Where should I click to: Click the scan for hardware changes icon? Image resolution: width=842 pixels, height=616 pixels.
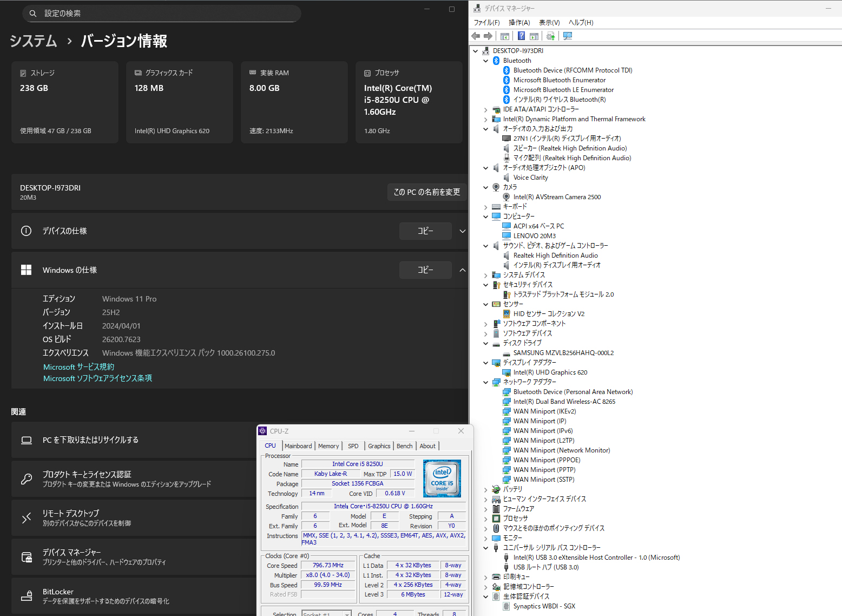coord(568,36)
